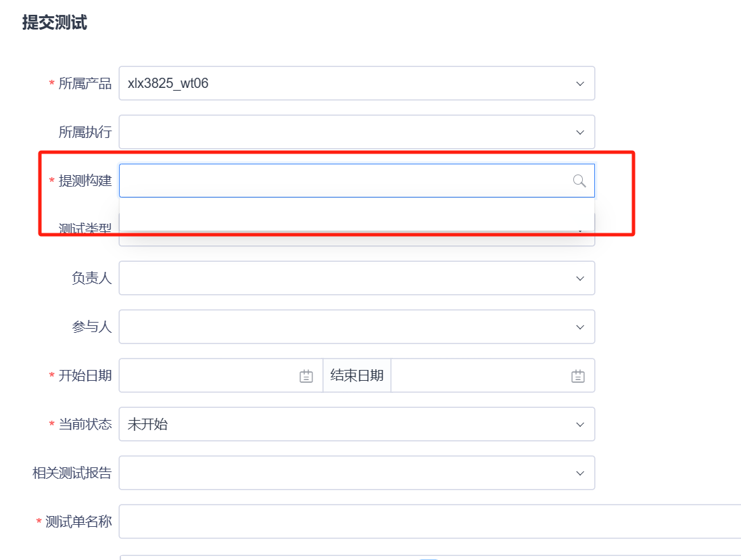Focus the 提测构建 search input
The image size is (741, 560).
338,181
